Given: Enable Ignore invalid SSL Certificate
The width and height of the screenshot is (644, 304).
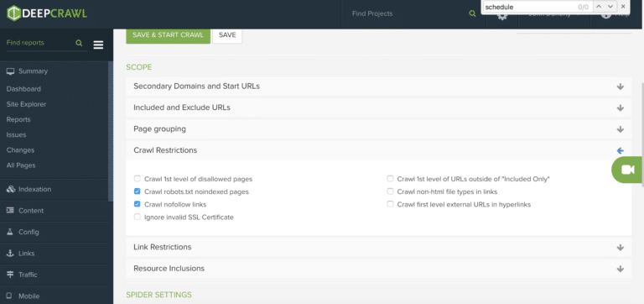Looking at the screenshot, I should tap(138, 217).
